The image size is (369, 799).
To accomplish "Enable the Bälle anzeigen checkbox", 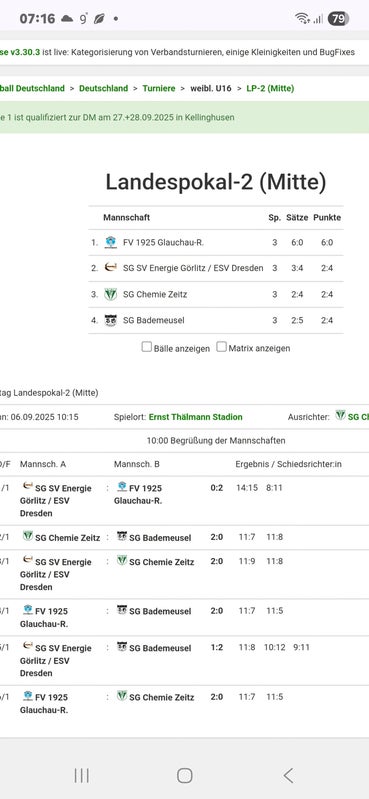I will click(x=147, y=347).
